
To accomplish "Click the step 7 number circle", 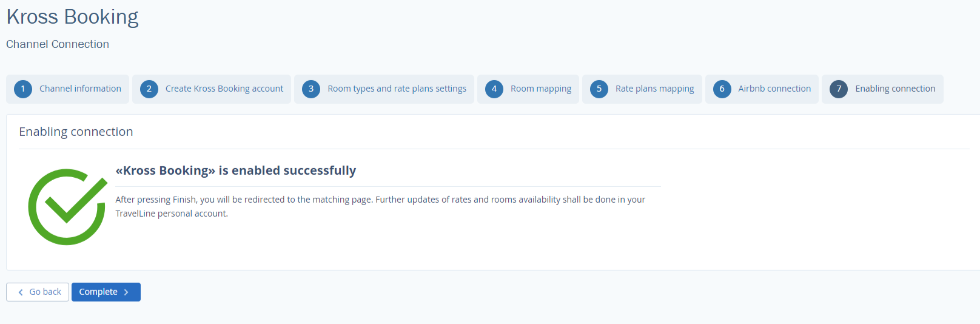I will click(x=839, y=89).
